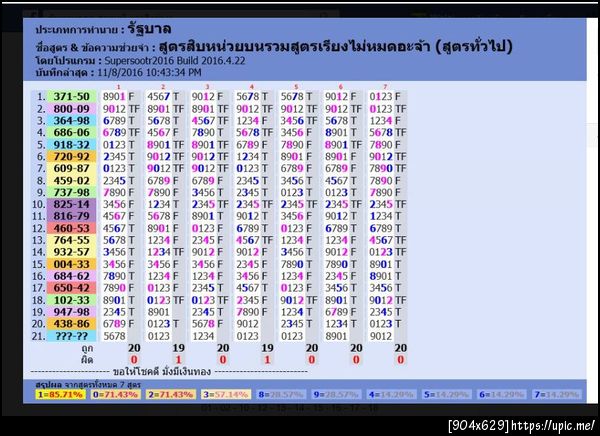Click the 2=71.43% summary badge

(171, 394)
